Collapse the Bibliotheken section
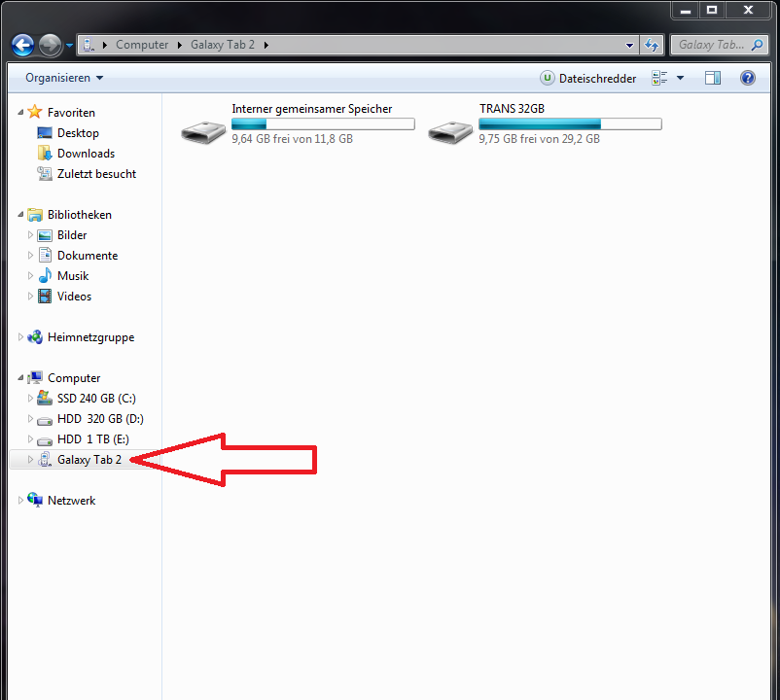This screenshot has height=700, width=780. pos(20,215)
